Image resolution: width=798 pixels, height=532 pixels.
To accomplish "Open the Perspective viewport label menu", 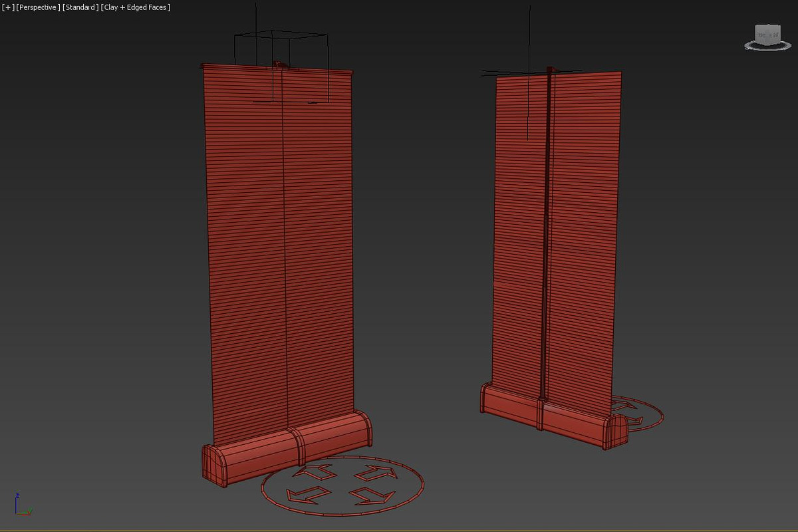I will tap(38, 7).
